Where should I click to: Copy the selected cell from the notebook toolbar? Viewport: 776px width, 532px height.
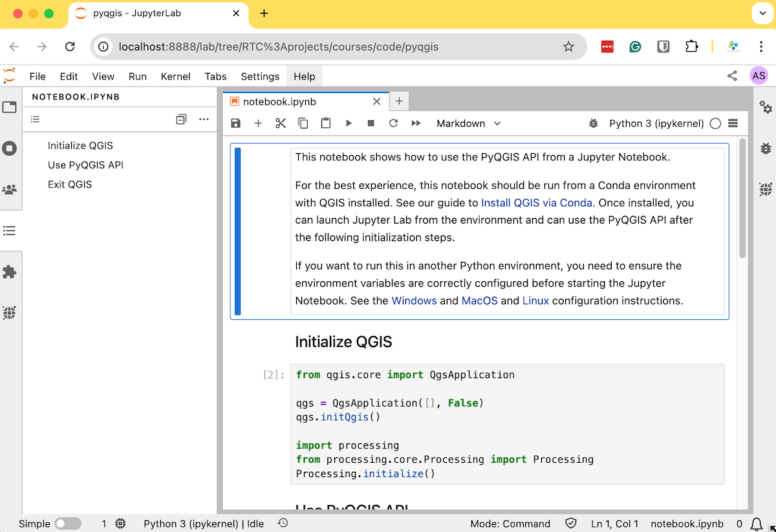point(303,123)
